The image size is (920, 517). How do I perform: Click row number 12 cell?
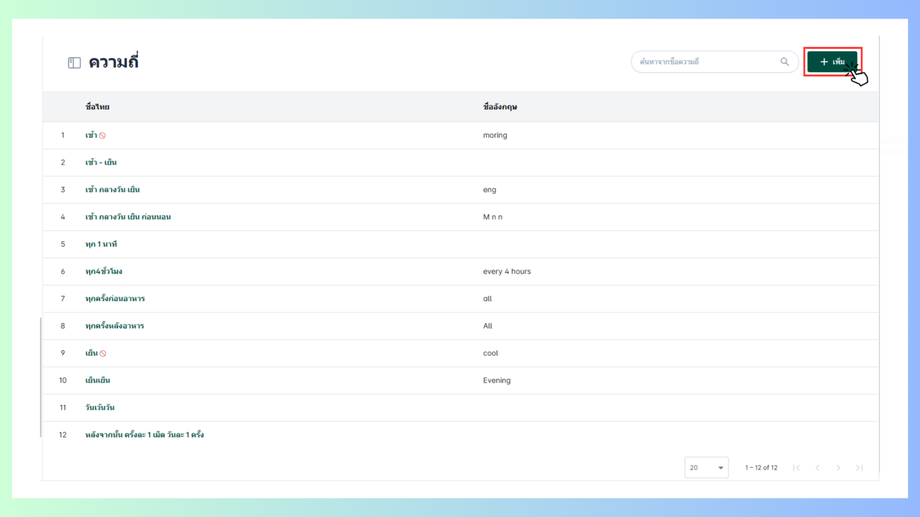tap(63, 435)
